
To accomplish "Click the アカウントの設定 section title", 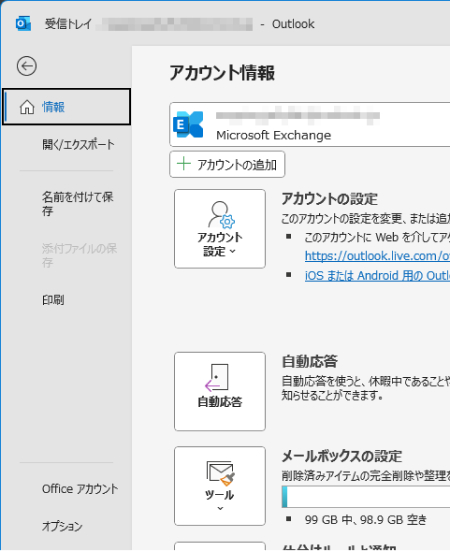I will point(330,199).
